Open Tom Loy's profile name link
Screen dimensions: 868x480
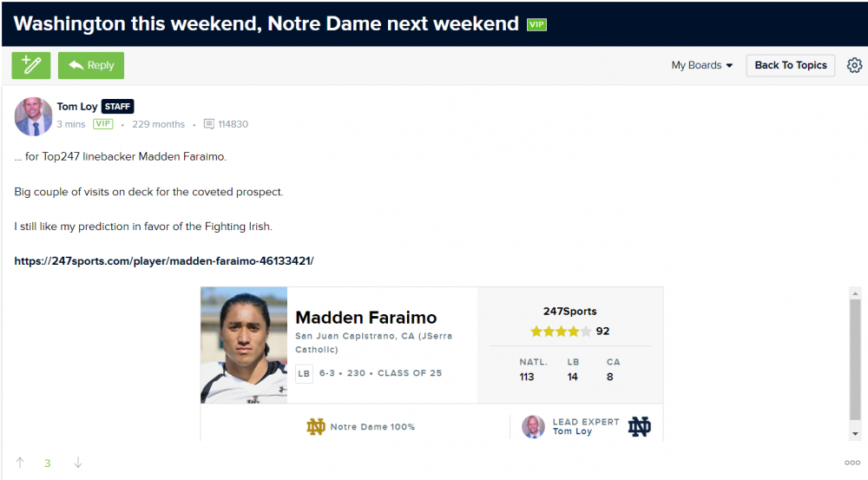tap(77, 107)
